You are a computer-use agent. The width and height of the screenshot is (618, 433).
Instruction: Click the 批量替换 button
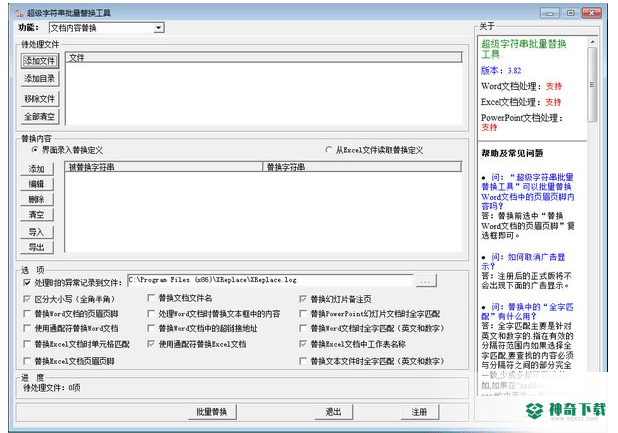212,412
